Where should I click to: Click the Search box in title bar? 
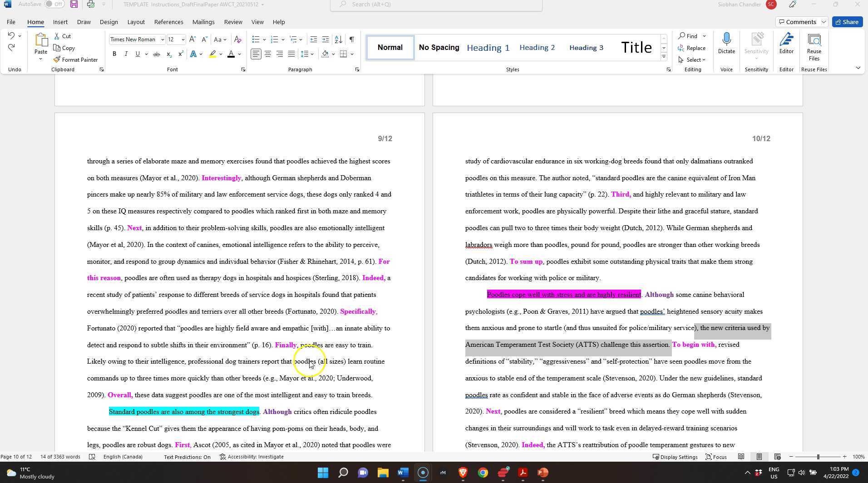(436, 5)
